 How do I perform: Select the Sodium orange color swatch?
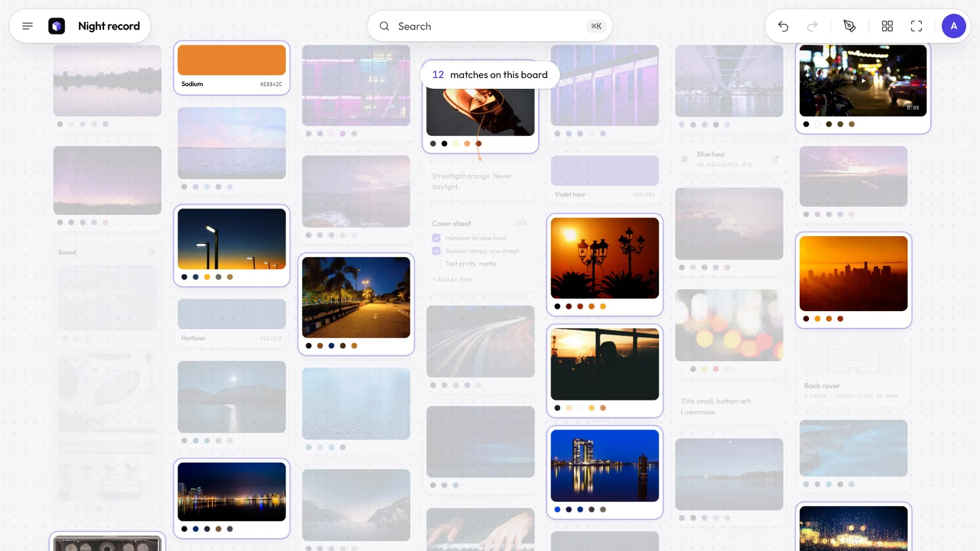coord(232,60)
